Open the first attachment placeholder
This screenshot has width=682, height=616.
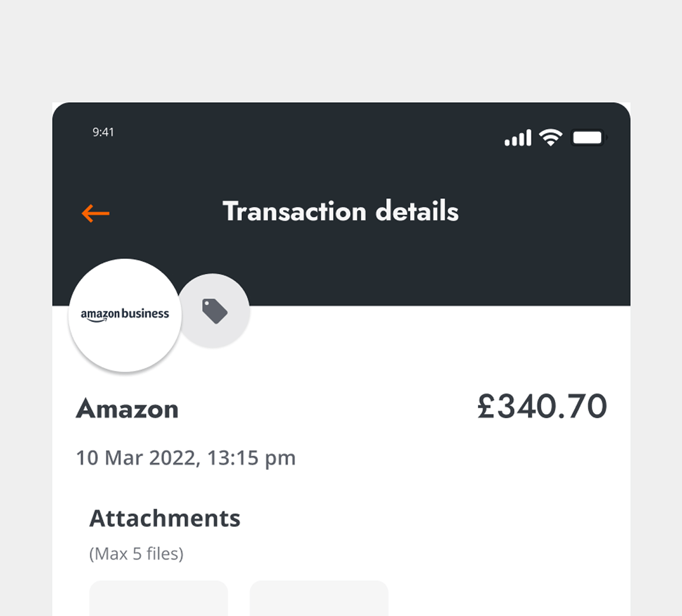click(x=159, y=598)
